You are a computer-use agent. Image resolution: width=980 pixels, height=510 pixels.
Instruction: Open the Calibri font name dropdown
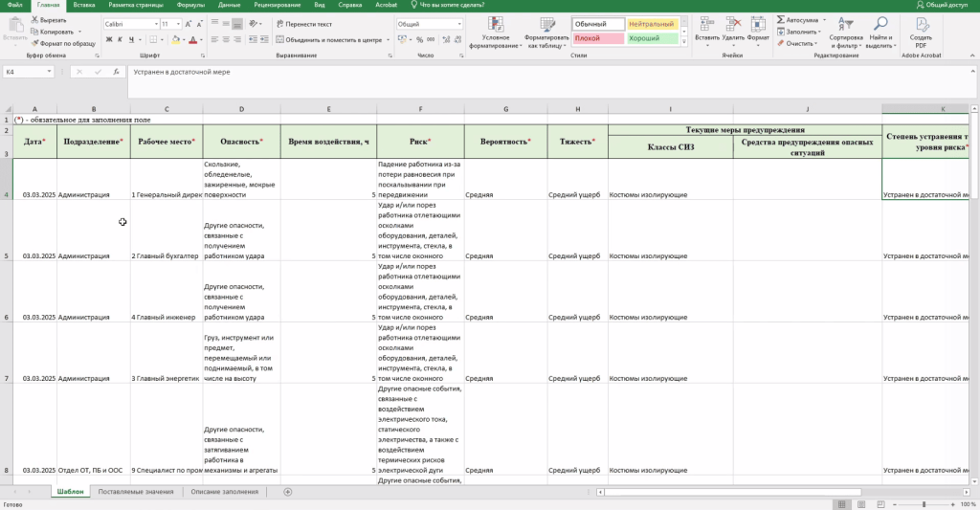(156, 24)
